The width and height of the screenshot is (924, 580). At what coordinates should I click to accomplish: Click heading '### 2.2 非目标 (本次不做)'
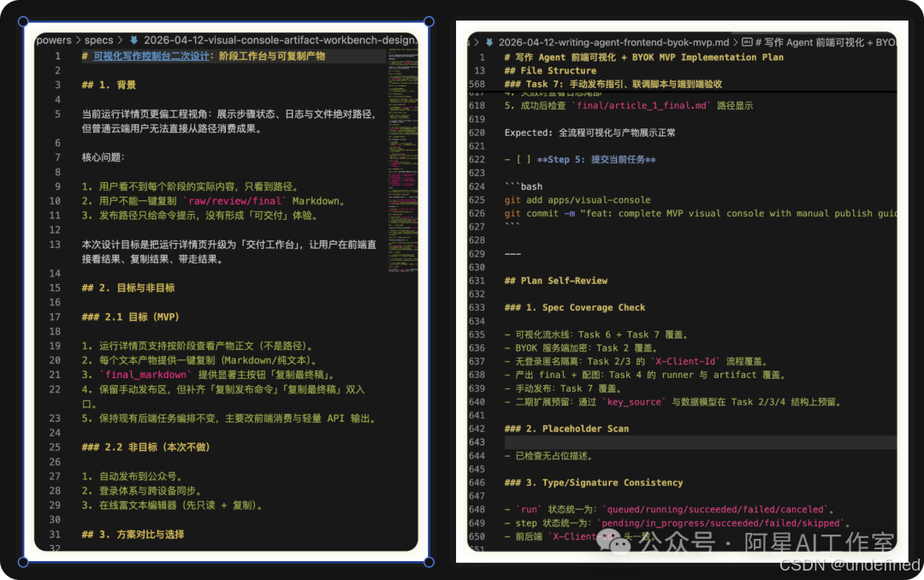click(145, 447)
